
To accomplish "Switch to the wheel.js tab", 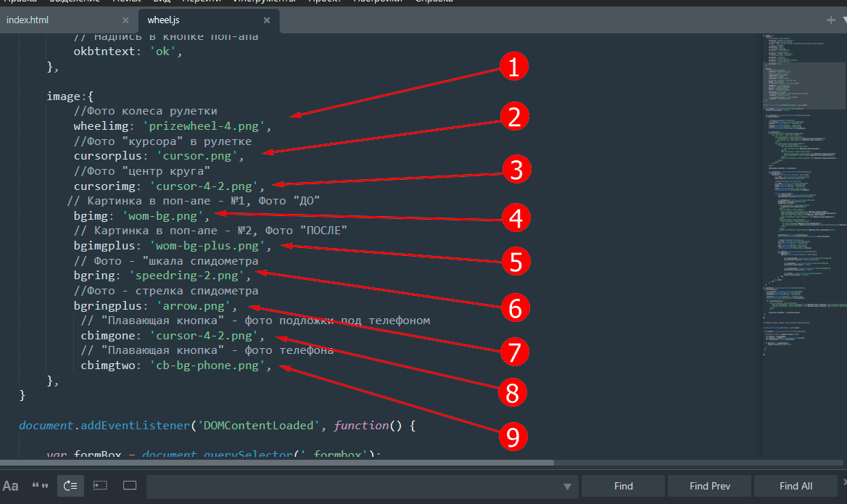I will coord(163,20).
